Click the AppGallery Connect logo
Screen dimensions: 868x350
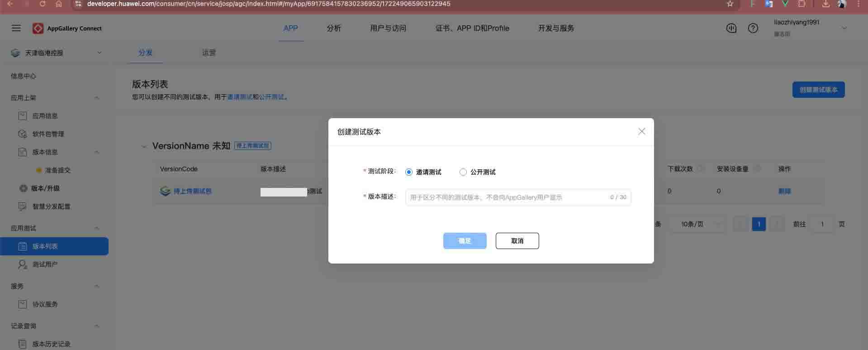[x=38, y=29]
